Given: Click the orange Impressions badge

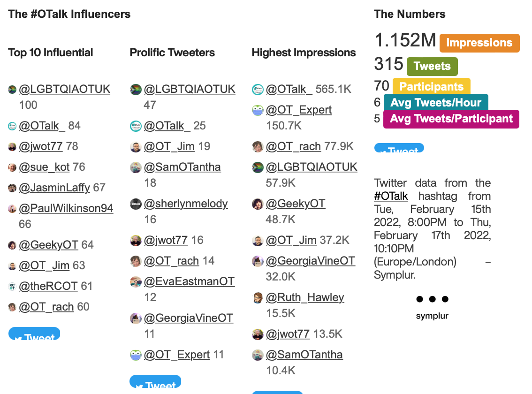Looking at the screenshot, I should coord(479,43).
